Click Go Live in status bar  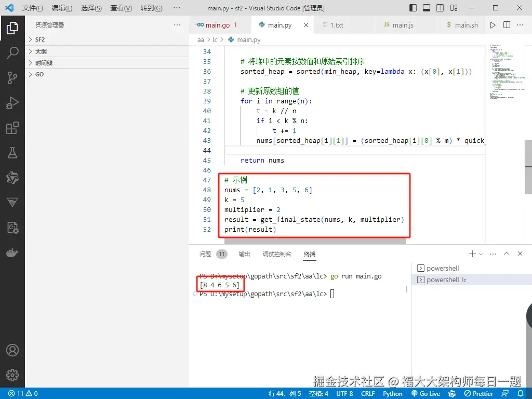pos(426,393)
